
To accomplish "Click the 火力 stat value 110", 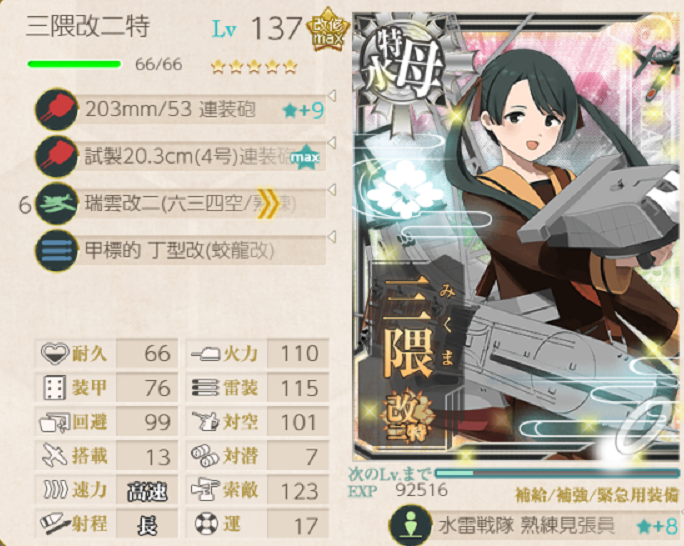I will [x=299, y=353].
